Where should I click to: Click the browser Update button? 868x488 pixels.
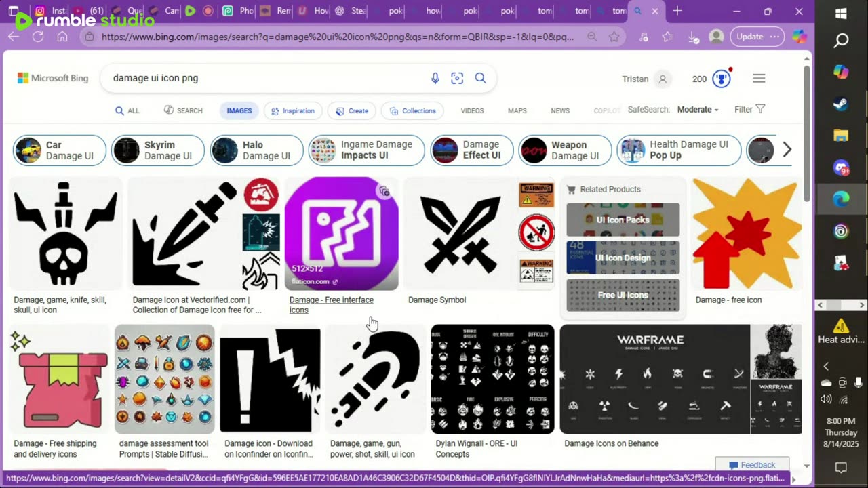757,37
